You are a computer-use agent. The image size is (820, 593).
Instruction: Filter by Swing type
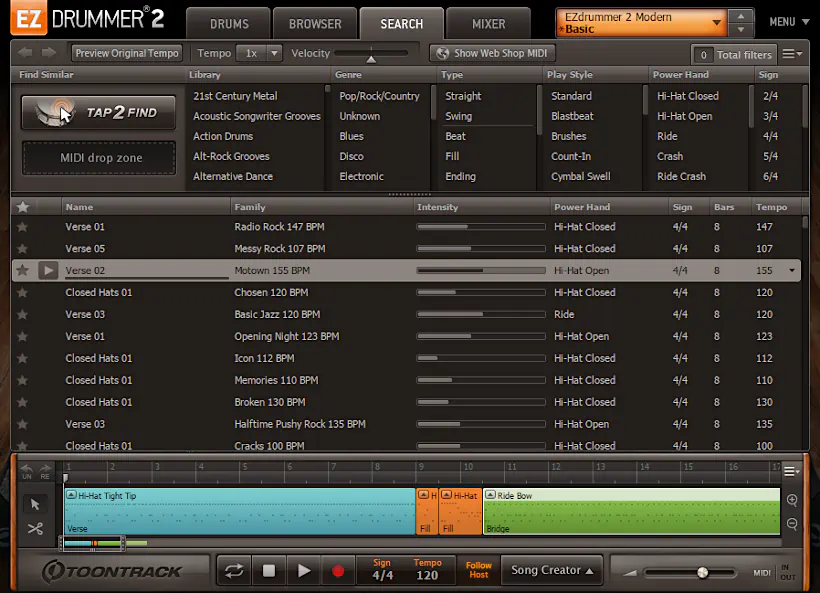(x=458, y=116)
